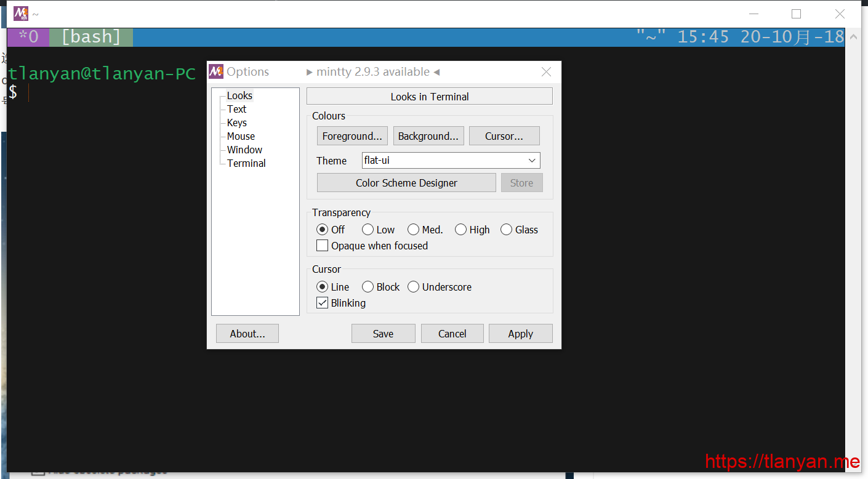Set transparency to Glass

click(x=507, y=230)
